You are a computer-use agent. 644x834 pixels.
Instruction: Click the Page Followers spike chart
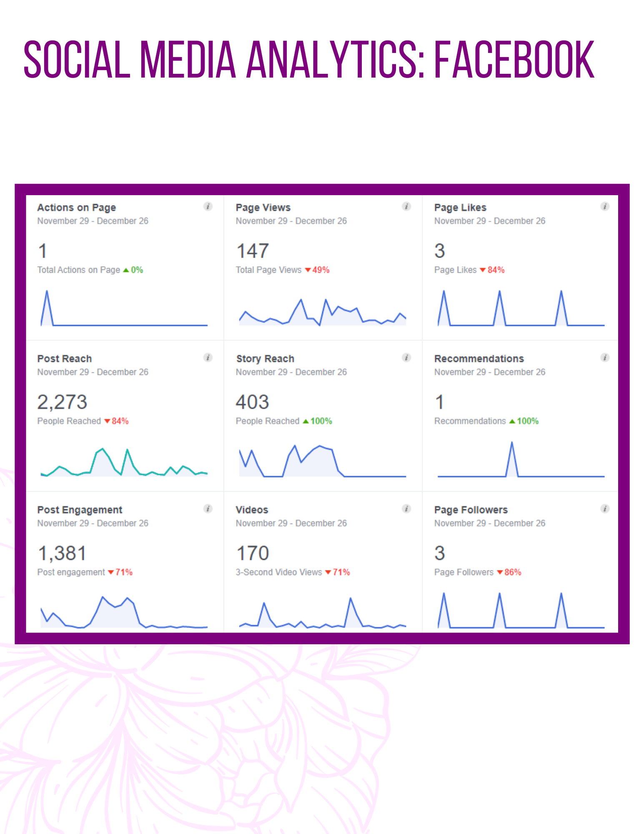(521, 610)
